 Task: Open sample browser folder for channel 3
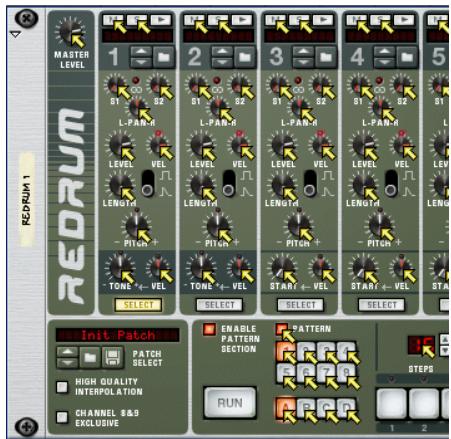(x=326, y=57)
